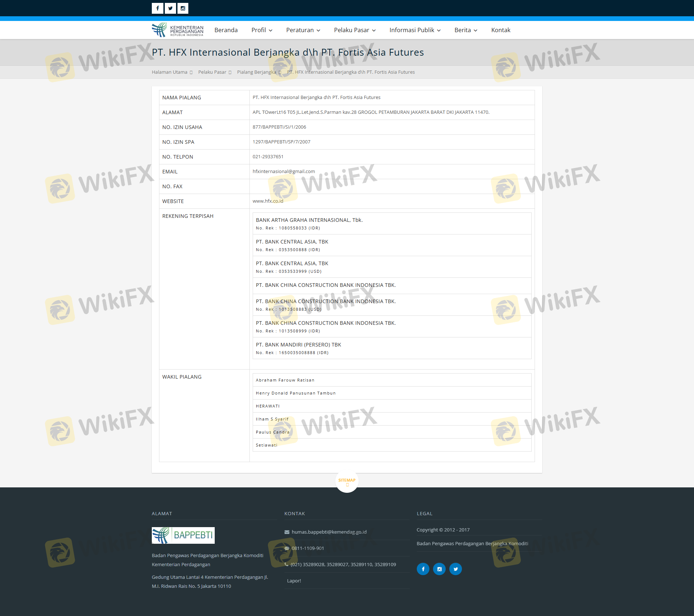
Task: Visit the www.hfx.co.id website link
Action: click(x=268, y=201)
